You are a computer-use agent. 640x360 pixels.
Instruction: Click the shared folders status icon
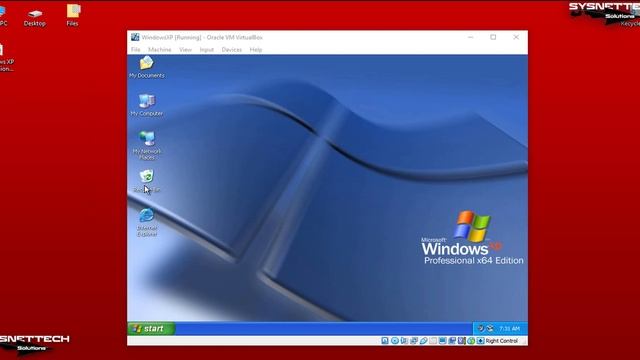coord(433,340)
